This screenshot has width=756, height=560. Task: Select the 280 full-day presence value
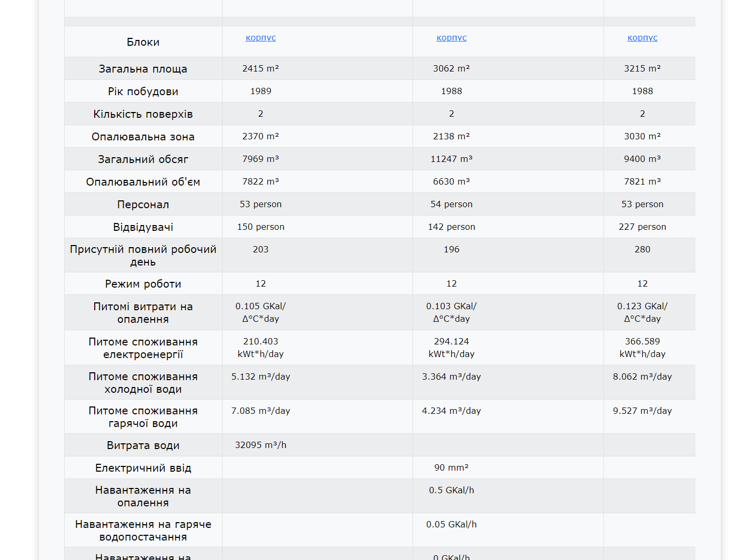coord(642,249)
